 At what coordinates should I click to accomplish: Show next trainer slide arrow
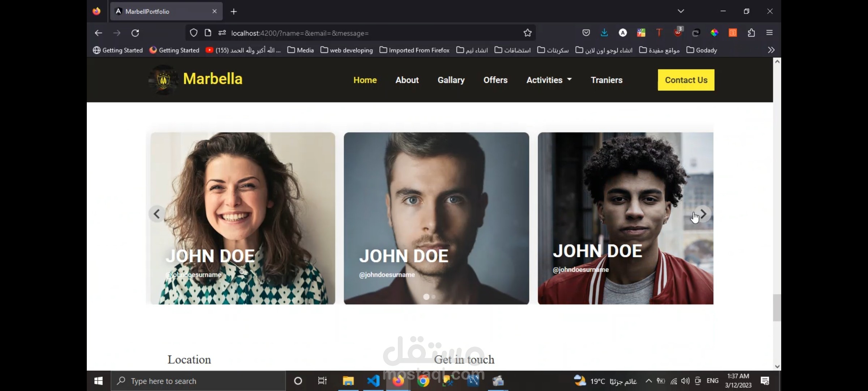703,214
